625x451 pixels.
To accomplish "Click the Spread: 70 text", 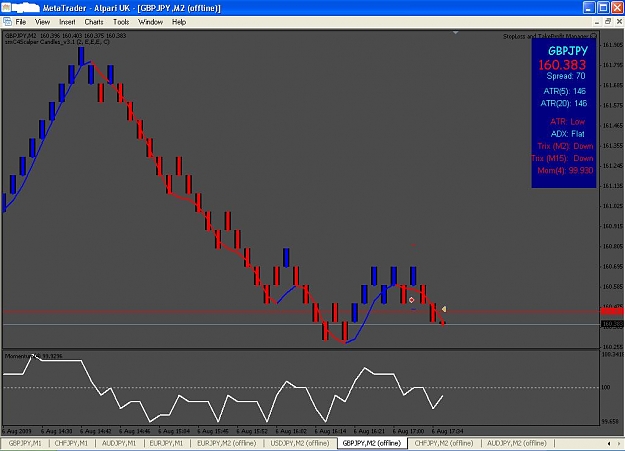I will [566, 76].
